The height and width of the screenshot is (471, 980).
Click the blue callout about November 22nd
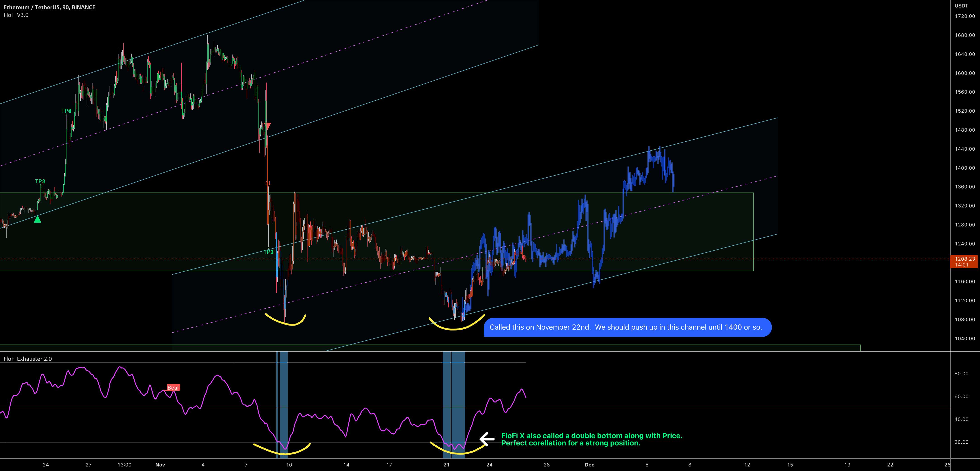click(627, 327)
